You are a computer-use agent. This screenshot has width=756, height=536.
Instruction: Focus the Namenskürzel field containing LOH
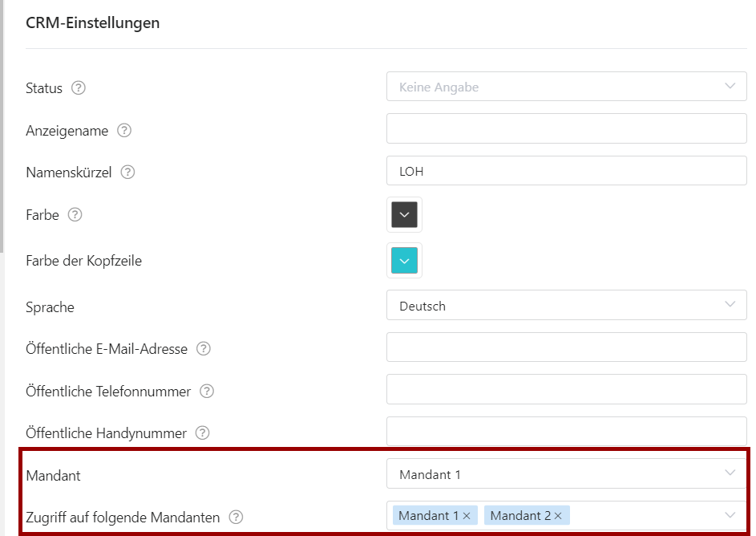pyautogui.click(x=567, y=170)
